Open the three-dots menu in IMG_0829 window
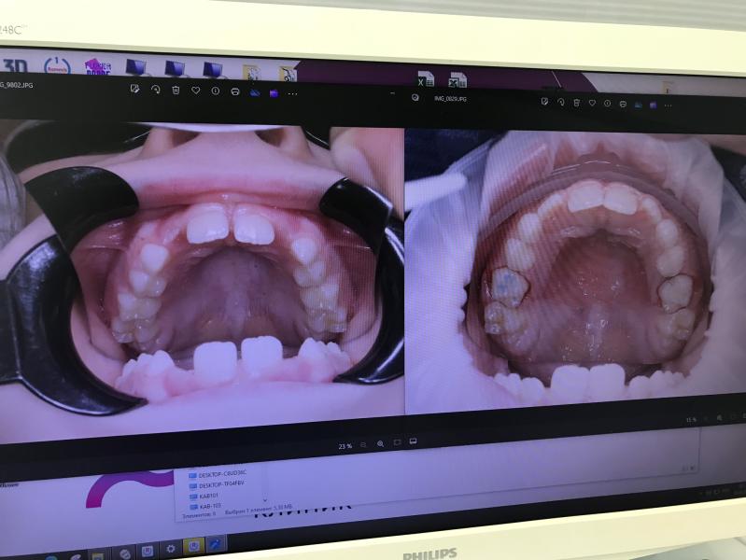The image size is (746, 560). coord(669,105)
